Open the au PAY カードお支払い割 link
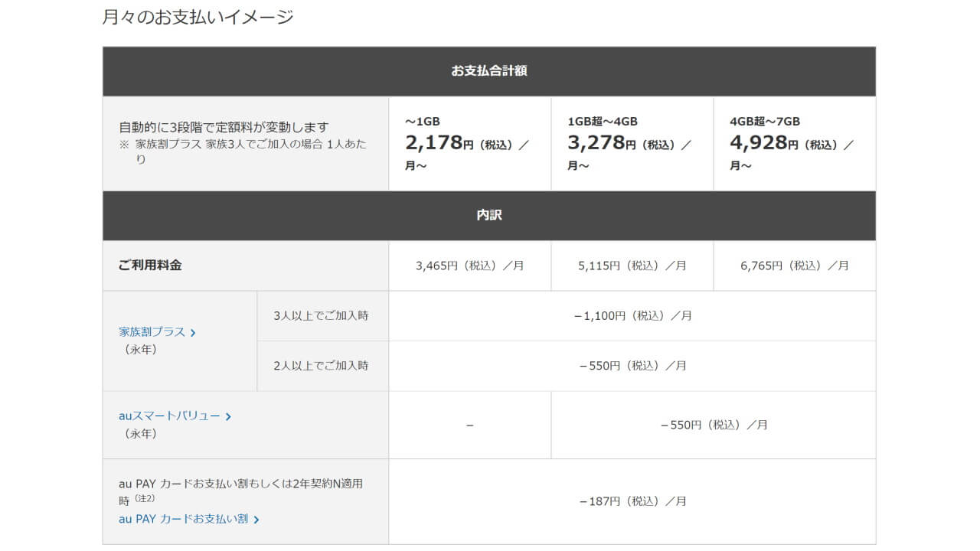The image size is (980, 551). (183, 519)
